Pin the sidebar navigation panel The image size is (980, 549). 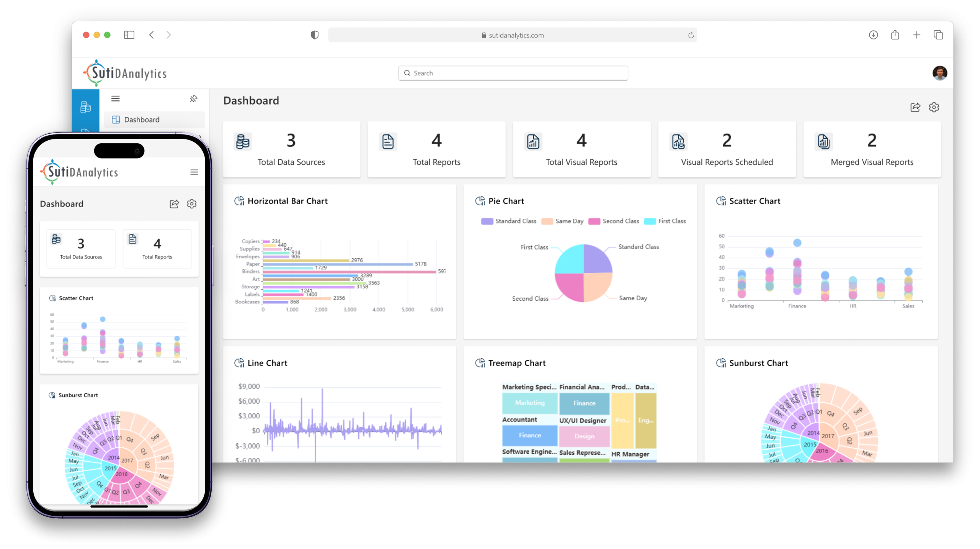tap(193, 98)
